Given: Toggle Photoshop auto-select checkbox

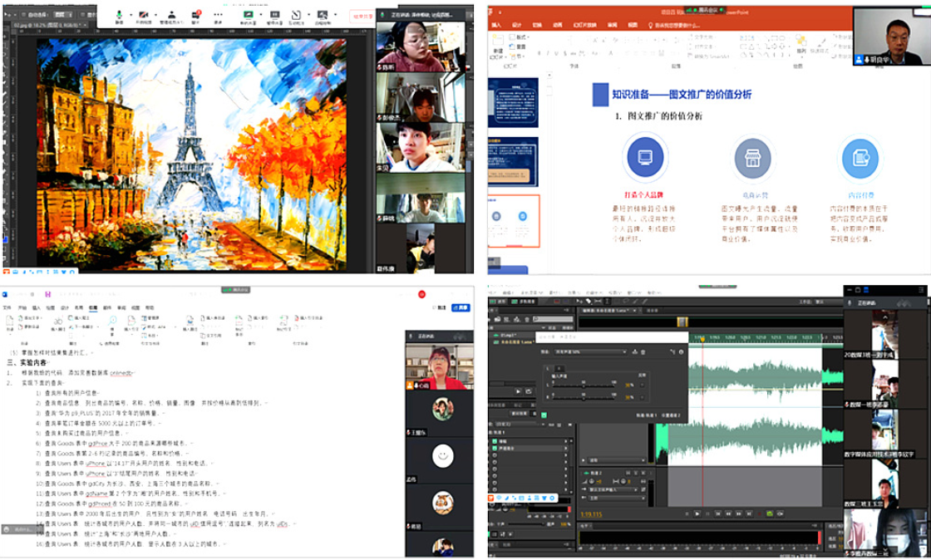Looking at the screenshot, I should click(24, 15).
